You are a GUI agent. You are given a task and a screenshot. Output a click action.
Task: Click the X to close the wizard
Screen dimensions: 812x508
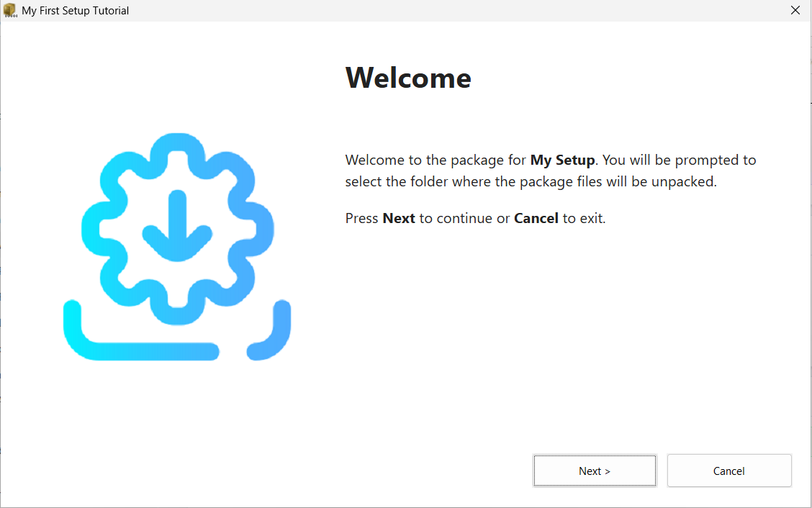tap(795, 10)
